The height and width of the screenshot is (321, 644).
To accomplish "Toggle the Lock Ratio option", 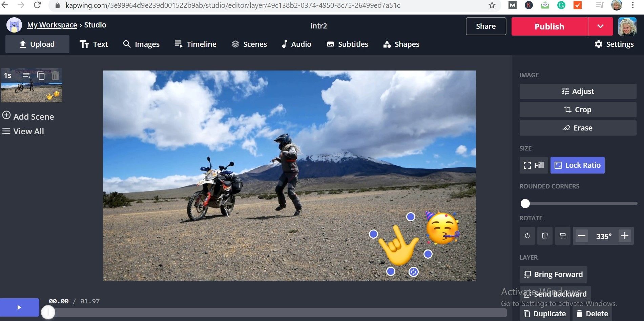I will pyautogui.click(x=577, y=165).
